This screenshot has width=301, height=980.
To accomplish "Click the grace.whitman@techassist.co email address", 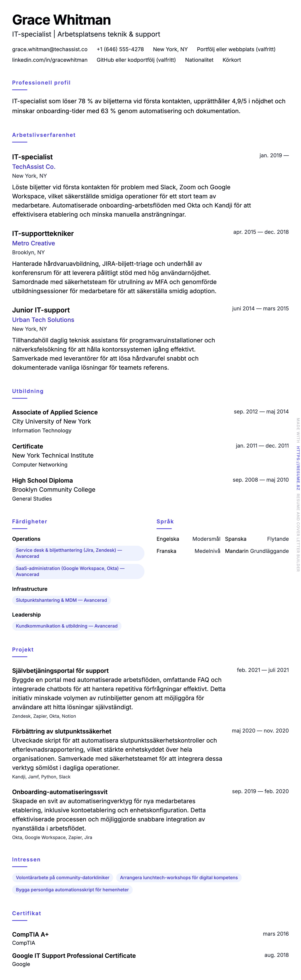I will pyautogui.click(x=49, y=49).
